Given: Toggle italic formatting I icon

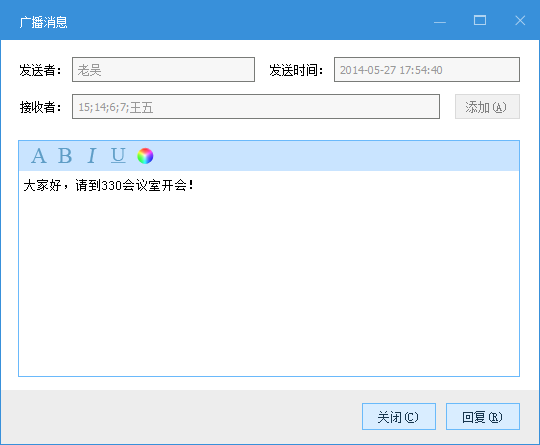Looking at the screenshot, I should click(91, 156).
